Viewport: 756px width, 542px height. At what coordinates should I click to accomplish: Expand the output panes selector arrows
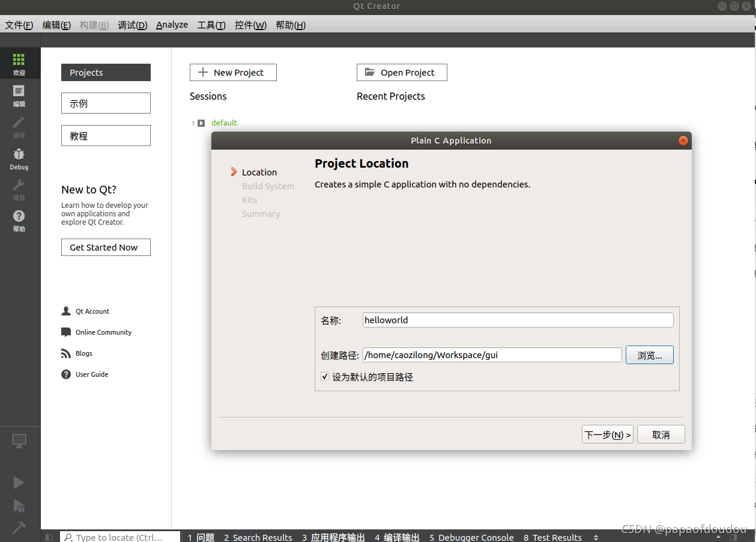[x=596, y=537]
